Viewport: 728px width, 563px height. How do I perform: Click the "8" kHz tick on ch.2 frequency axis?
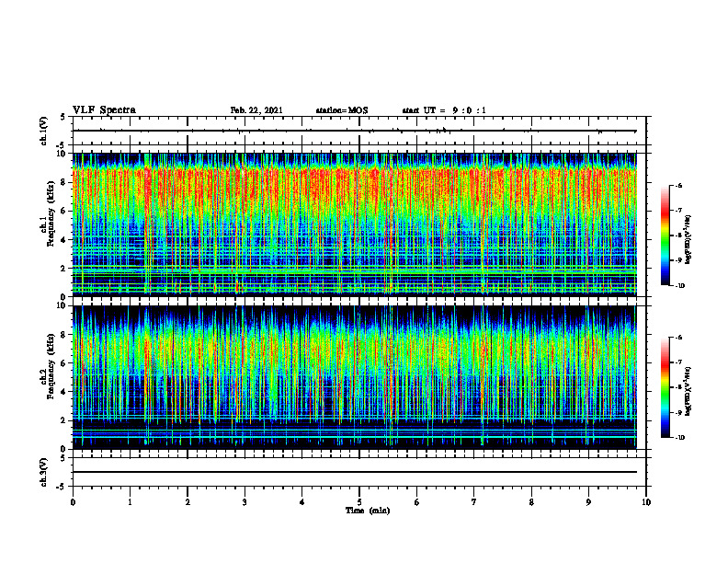(64, 335)
